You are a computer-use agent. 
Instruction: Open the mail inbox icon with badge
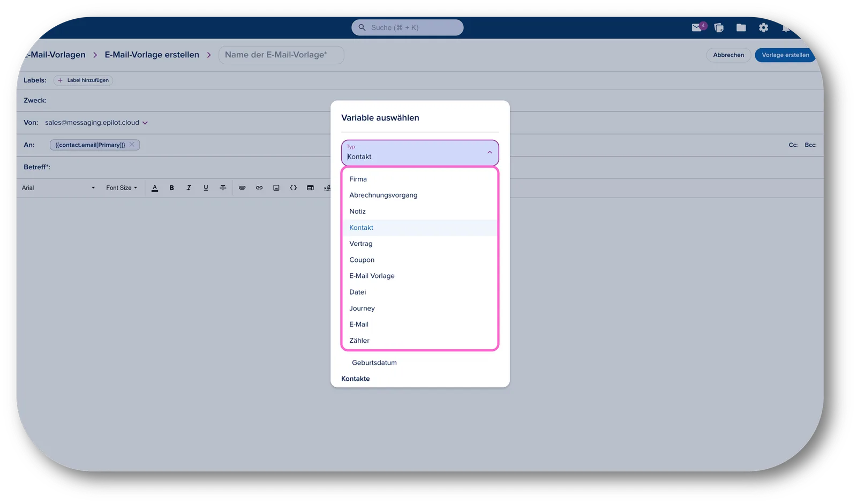(697, 27)
